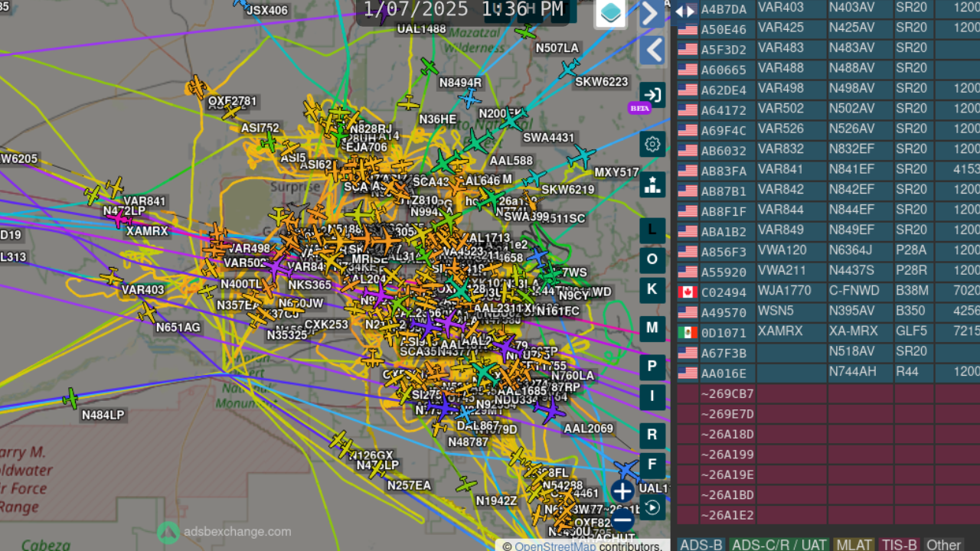
Task: Toggle the O map button
Action: pyautogui.click(x=652, y=259)
